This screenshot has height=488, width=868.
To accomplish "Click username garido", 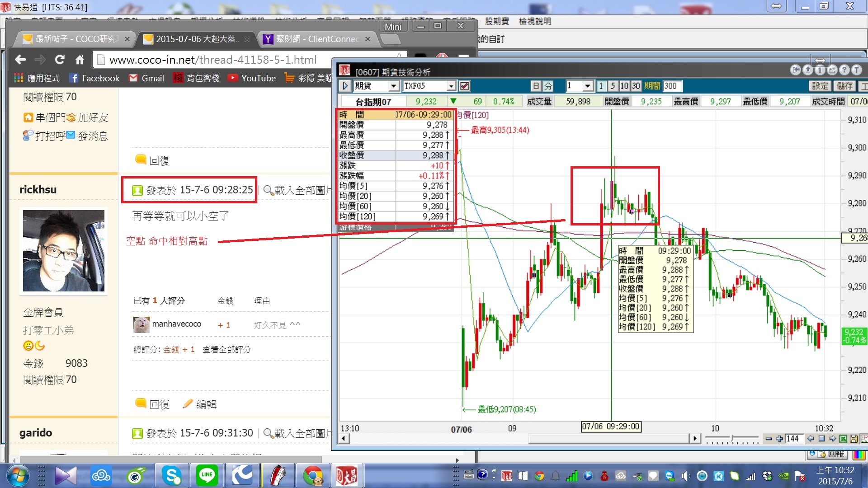I will click(36, 433).
